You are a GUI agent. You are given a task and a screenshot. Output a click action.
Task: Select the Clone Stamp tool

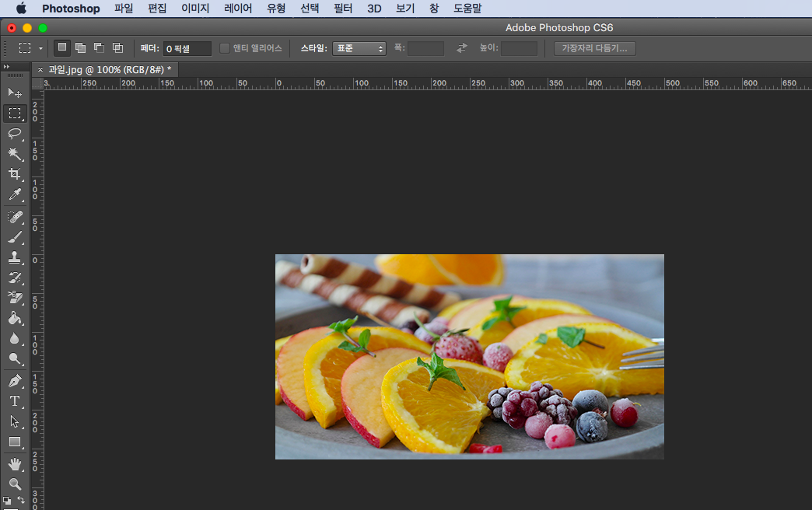[x=15, y=257]
